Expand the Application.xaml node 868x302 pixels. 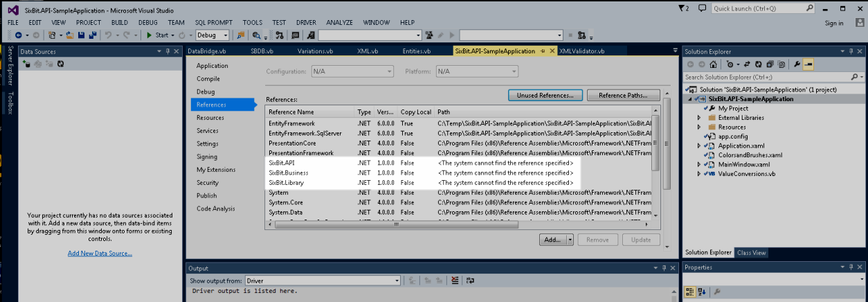pyautogui.click(x=700, y=146)
